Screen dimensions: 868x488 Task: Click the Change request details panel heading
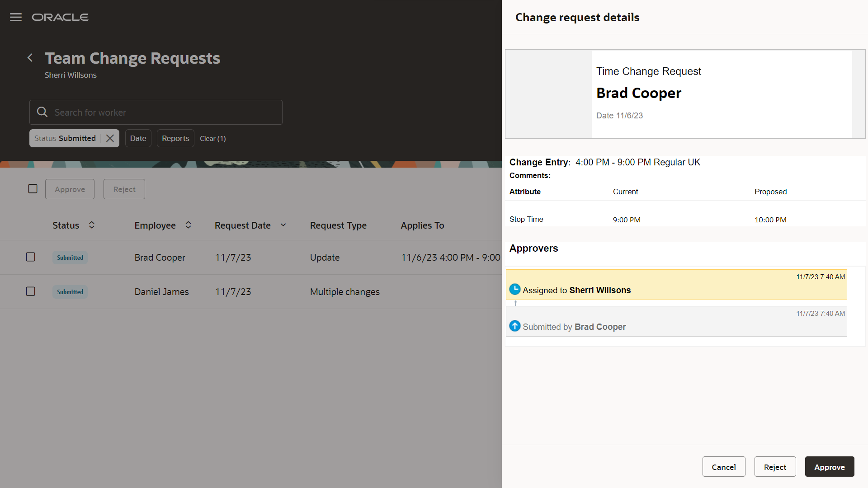pos(577,17)
